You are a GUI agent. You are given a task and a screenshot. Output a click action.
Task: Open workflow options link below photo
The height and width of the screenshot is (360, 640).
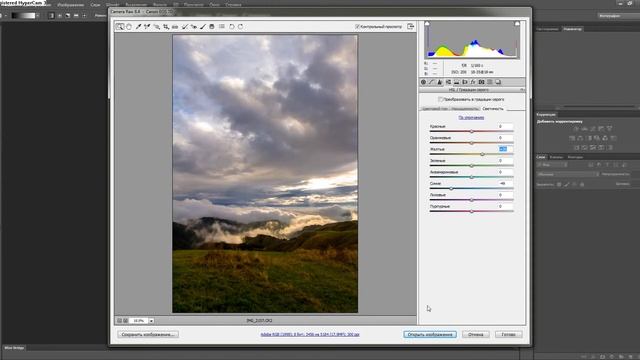[310, 334]
